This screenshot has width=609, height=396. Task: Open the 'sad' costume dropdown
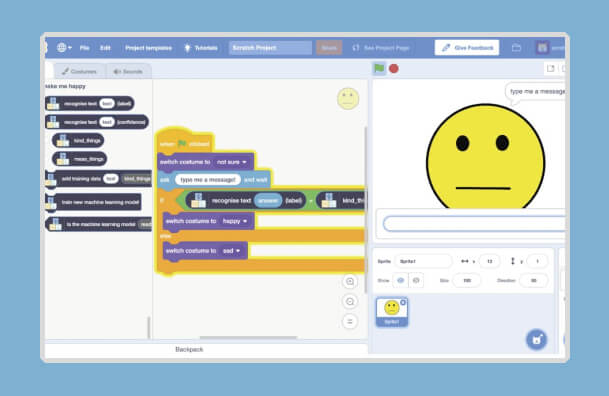pyautogui.click(x=231, y=251)
